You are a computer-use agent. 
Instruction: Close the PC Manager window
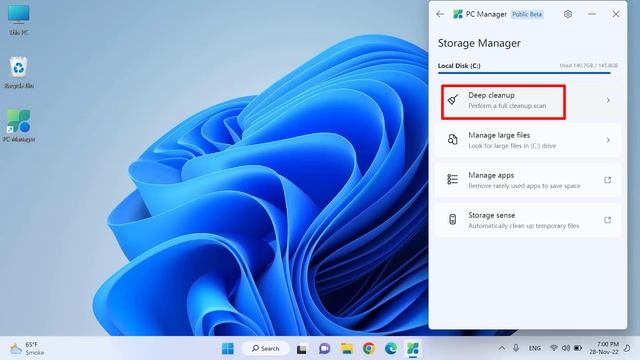coord(616,14)
